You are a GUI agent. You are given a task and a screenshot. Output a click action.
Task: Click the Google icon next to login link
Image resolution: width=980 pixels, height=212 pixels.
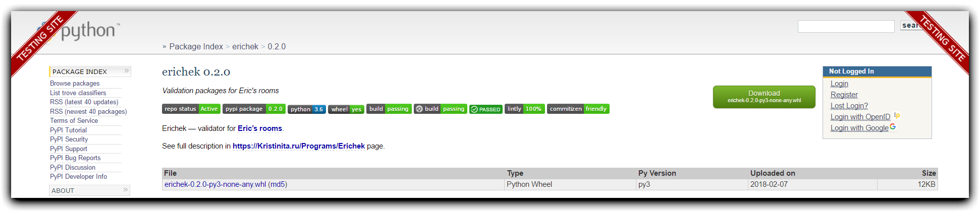point(893,127)
